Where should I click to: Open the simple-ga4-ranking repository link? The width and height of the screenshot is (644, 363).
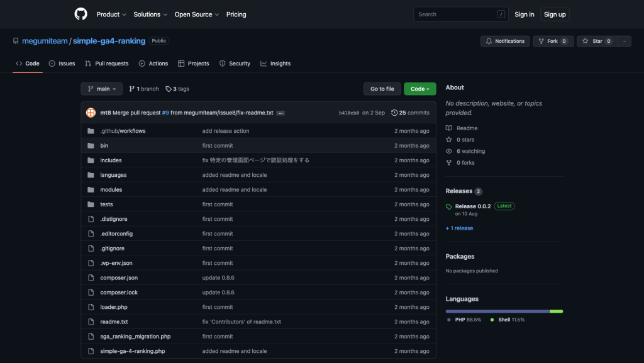pos(109,41)
